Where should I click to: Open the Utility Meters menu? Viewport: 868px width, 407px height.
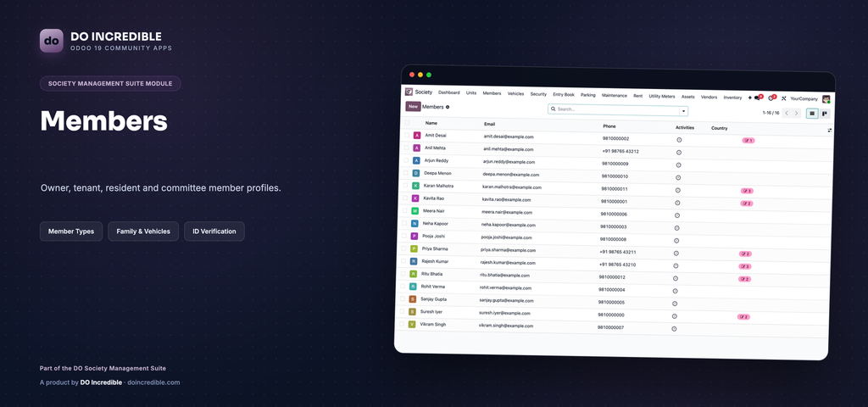tap(662, 96)
